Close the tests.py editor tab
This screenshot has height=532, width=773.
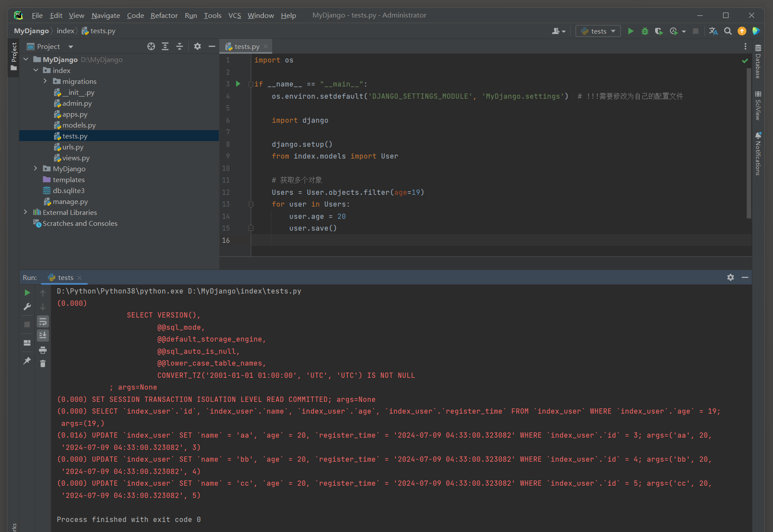pos(266,46)
